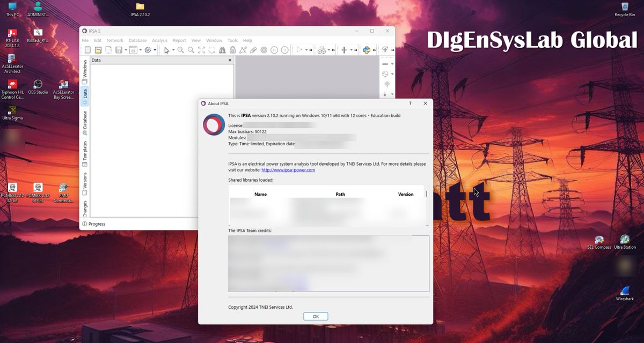Image resolution: width=644 pixels, height=343 pixels.
Task: Switch to the Database side tab
Action: (x=84, y=123)
